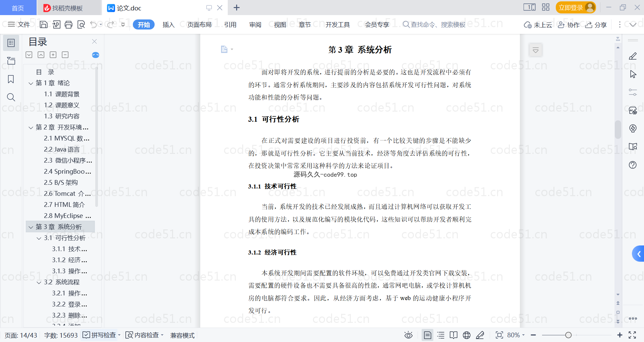Click the blue side panel expand arrow

coord(638,254)
